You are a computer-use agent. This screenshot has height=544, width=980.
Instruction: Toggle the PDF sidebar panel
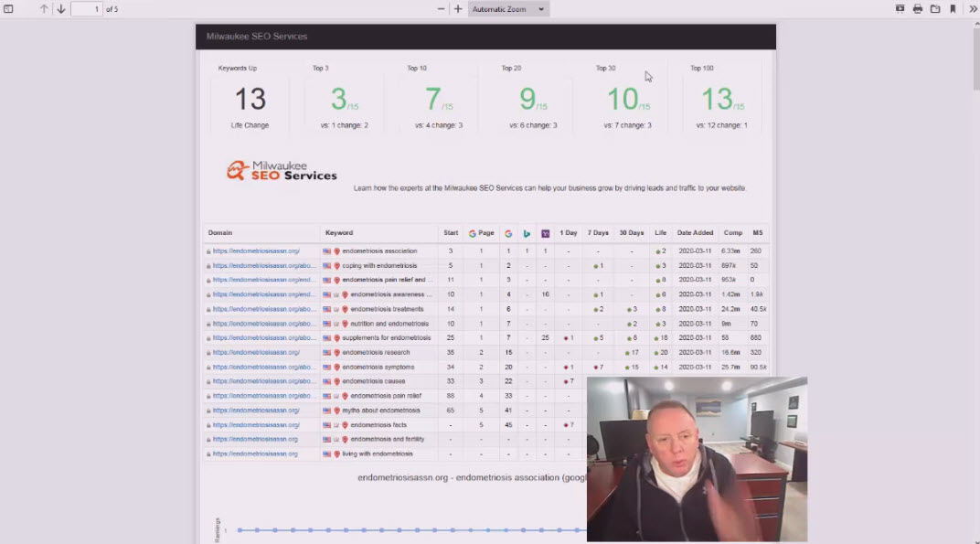click(8, 9)
